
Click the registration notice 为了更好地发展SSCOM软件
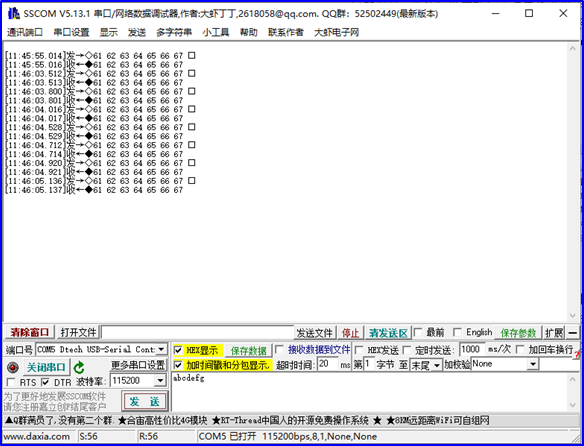coord(55,396)
